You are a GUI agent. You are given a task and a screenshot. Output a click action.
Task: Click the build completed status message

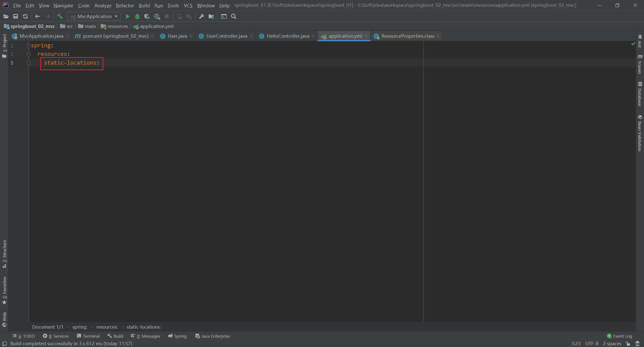[x=71, y=343]
